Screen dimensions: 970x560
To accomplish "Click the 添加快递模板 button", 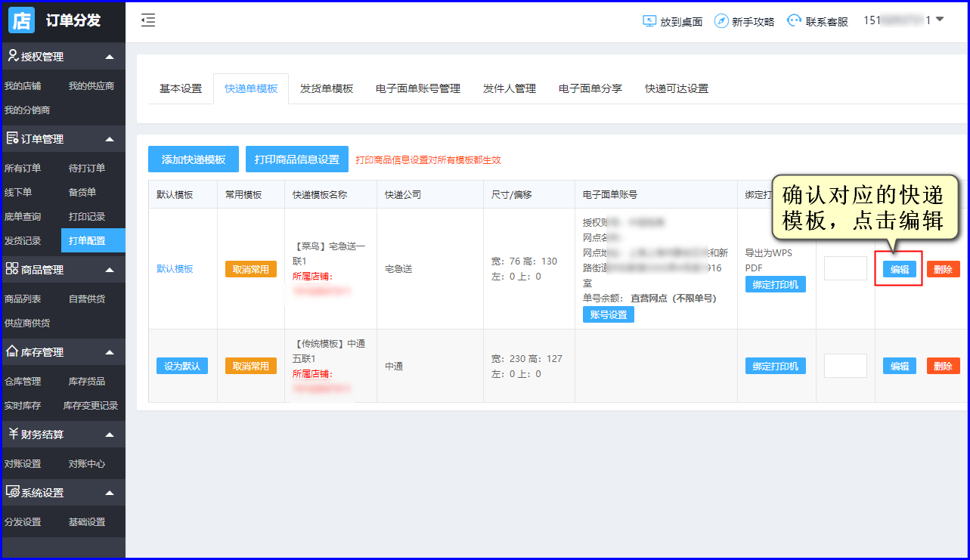I will 194,159.
